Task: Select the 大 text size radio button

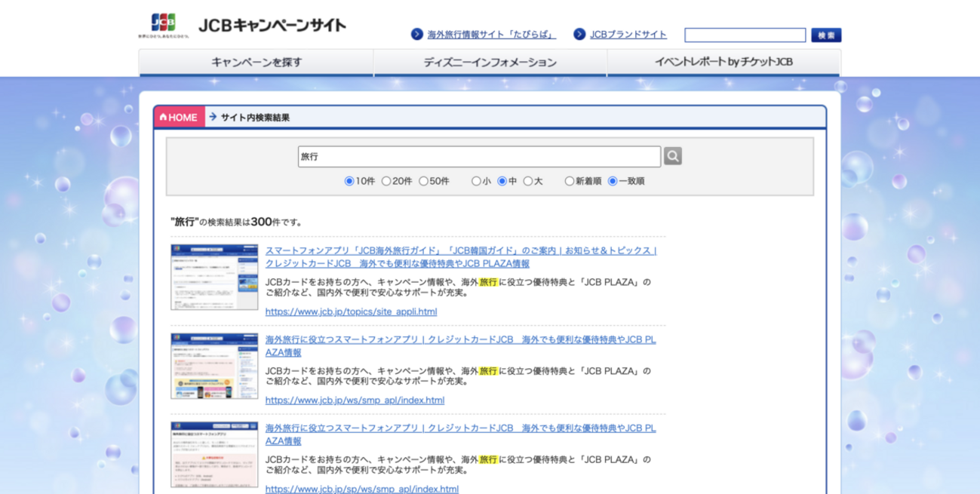Action: pos(528,181)
